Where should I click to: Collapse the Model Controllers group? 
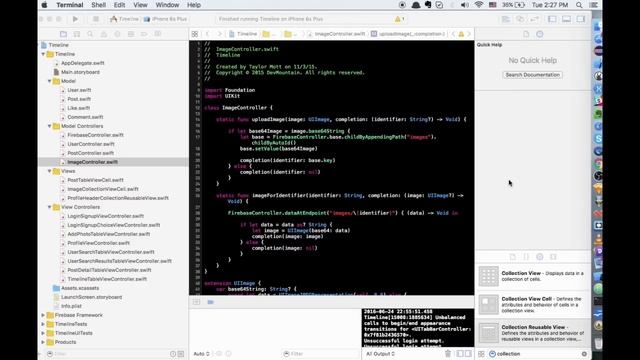pos(49,126)
